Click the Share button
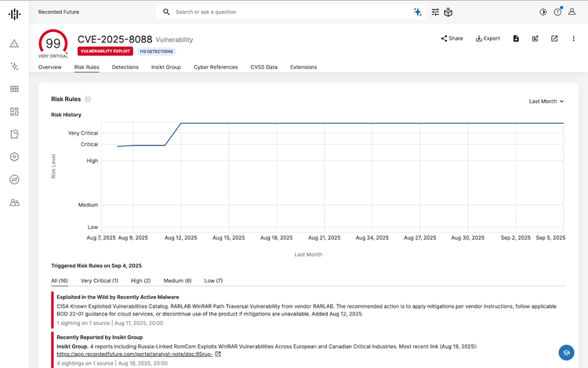 [x=452, y=38]
